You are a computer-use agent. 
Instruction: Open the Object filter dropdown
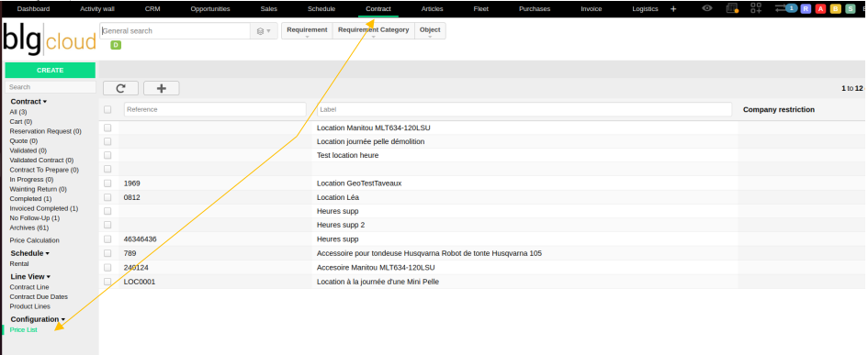pos(430,31)
